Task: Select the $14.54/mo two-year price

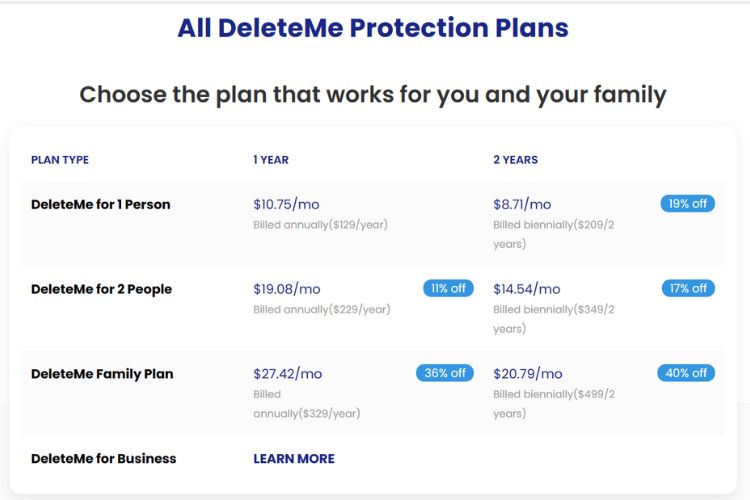Action: click(x=527, y=289)
